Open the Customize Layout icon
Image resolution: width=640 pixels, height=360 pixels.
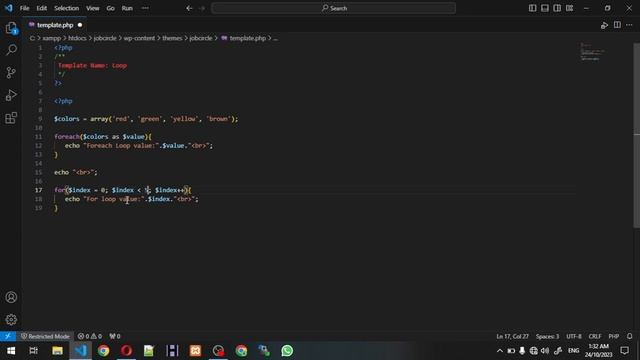tap(569, 8)
